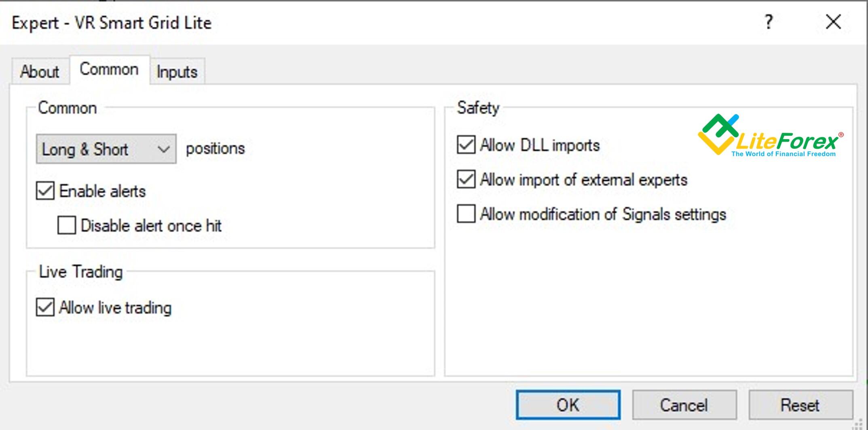The image size is (868, 430).
Task: Select the Common tab
Action: point(109,70)
